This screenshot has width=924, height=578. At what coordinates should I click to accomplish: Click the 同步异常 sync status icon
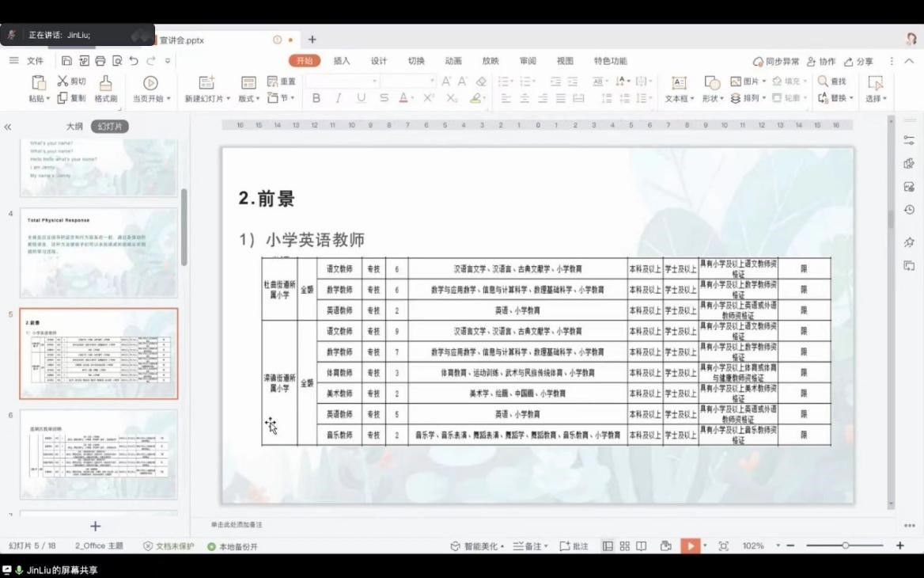tap(758, 61)
